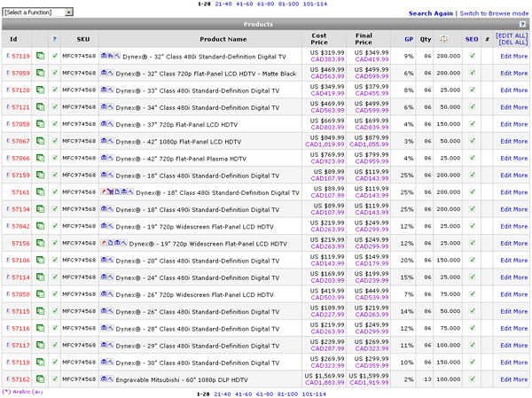Open product ID 57115
532x398 pixels.
(x=20, y=311)
